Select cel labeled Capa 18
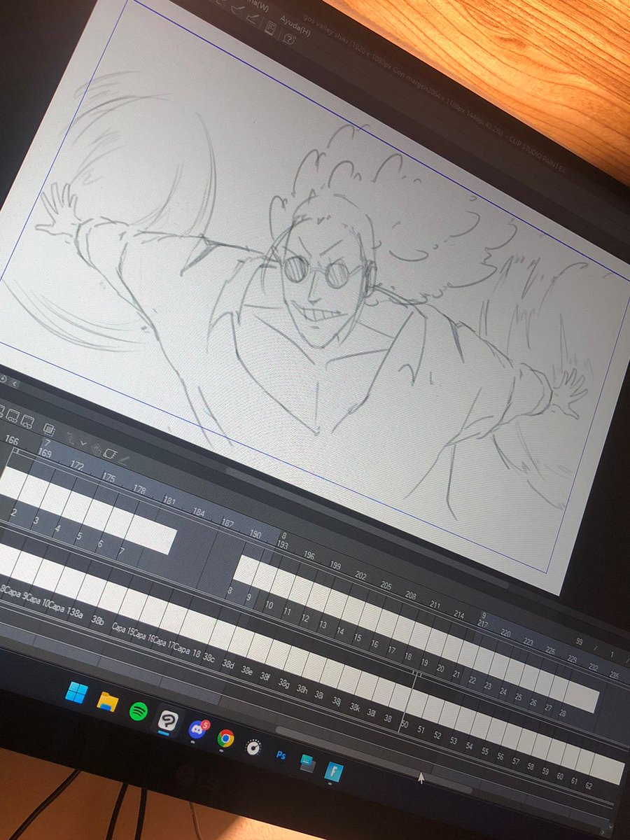Image resolution: width=630 pixels, height=840 pixels. [x=187, y=650]
